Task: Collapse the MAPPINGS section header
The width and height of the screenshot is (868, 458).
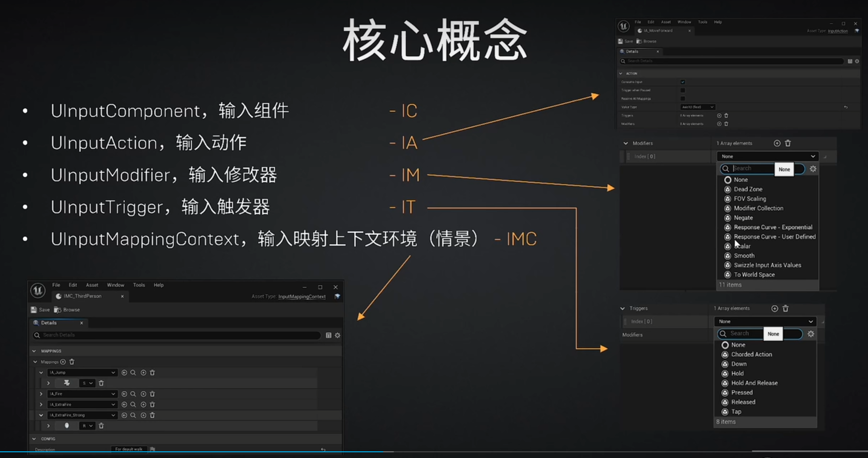Action: pyautogui.click(x=33, y=351)
